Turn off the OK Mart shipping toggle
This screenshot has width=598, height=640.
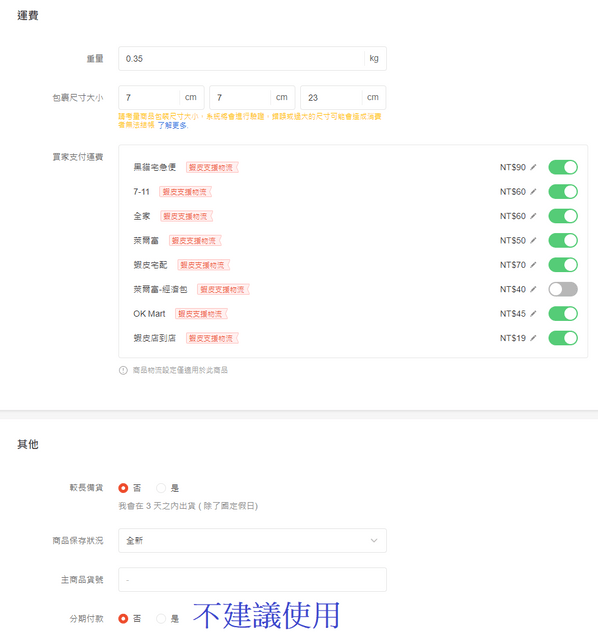(563, 314)
